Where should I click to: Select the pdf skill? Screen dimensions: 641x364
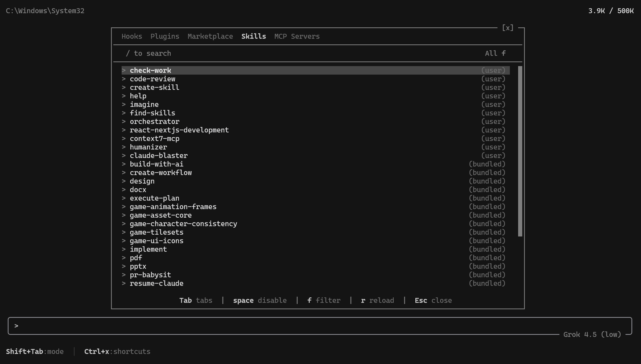click(x=315, y=258)
